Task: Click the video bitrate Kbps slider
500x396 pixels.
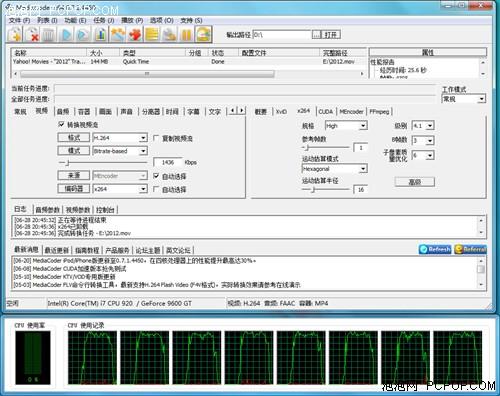Action: pyautogui.click(x=103, y=163)
